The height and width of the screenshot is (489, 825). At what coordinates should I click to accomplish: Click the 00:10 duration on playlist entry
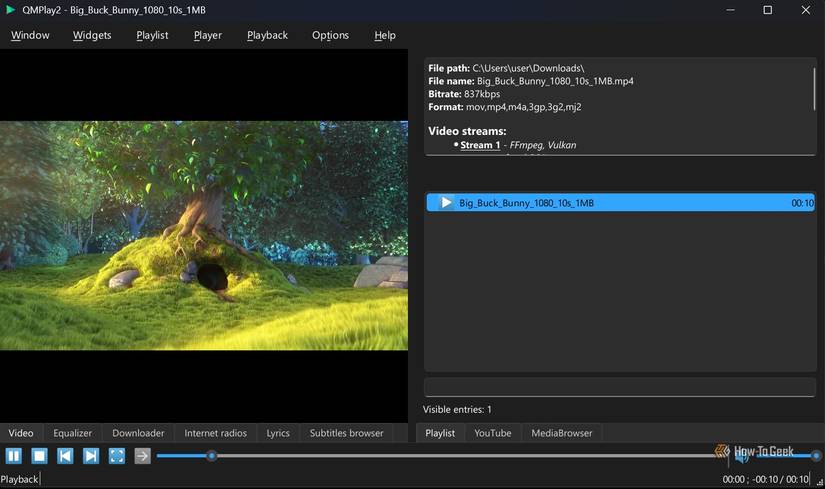[x=802, y=203]
